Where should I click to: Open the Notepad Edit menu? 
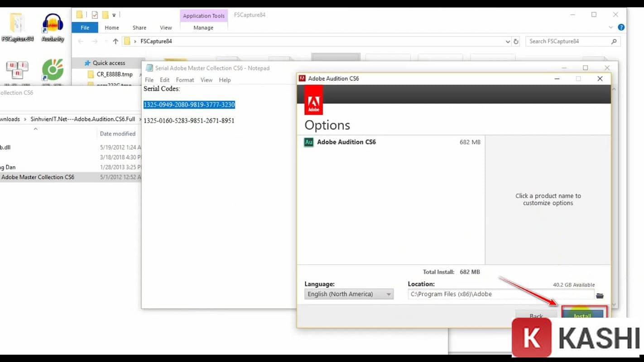[164, 80]
